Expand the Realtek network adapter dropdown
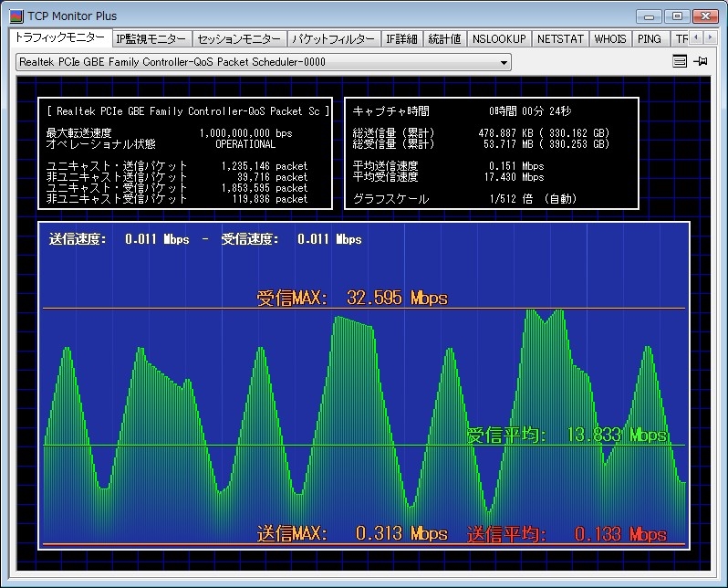This screenshot has width=728, height=588. [x=504, y=63]
